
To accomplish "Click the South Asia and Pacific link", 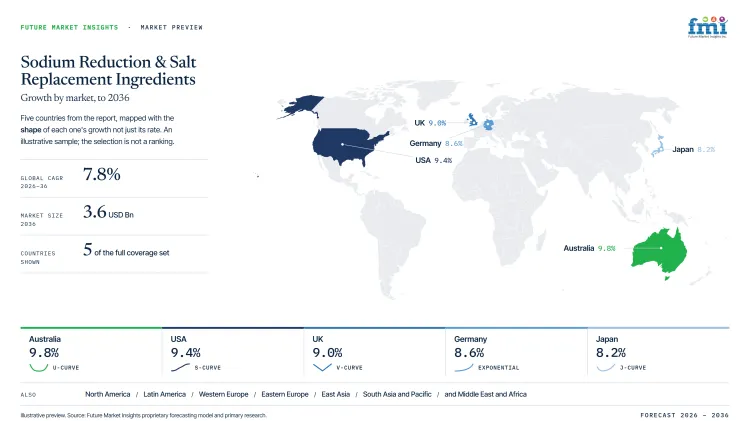I will (x=397, y=394).
